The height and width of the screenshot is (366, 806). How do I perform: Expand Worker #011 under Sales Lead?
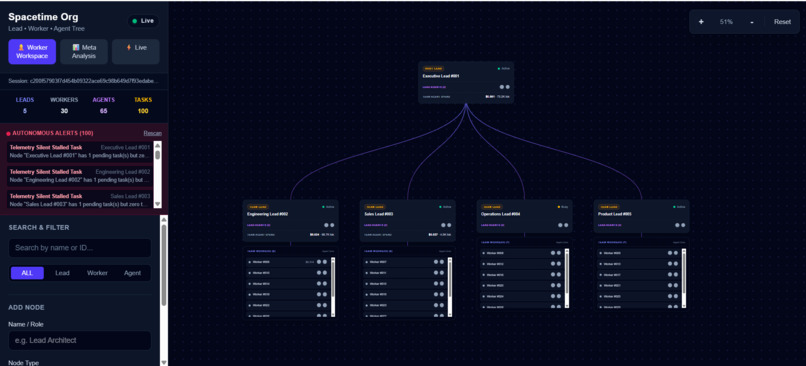[x=404, y=273]
